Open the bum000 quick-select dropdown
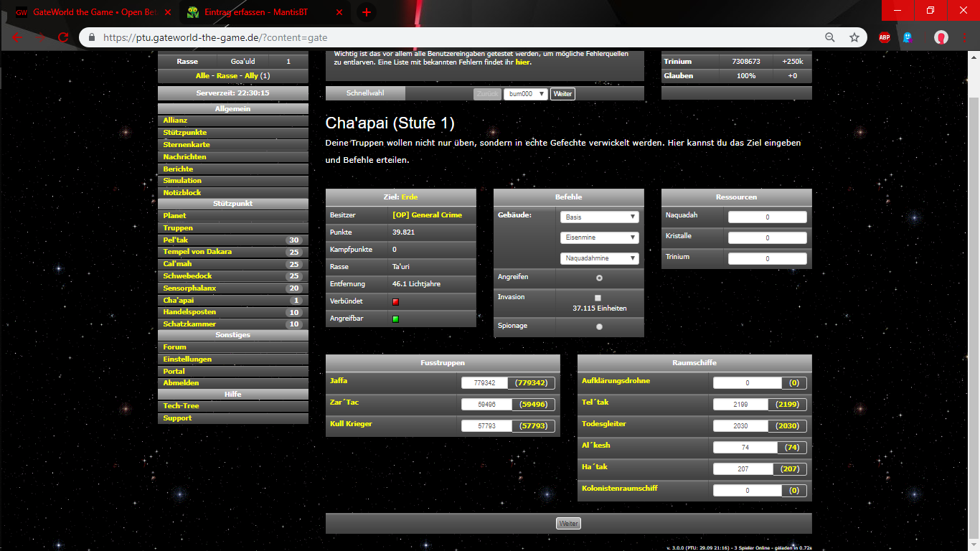Image resolution: width=980 pixels, height=551 pixels. coord(525,94)
